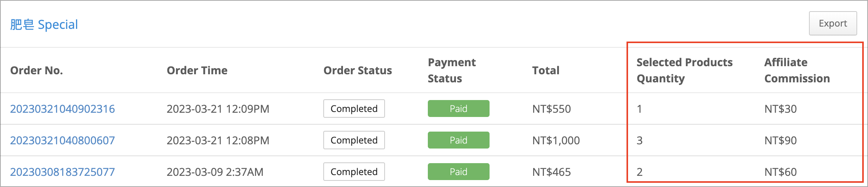Click the Payment Status column header
The image size is (868, 187).
[452, 70]
